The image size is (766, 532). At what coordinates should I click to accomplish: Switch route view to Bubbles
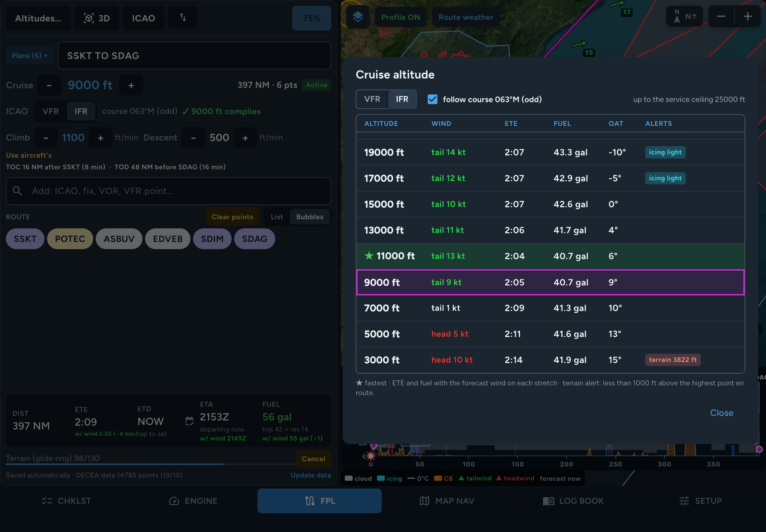[x=310, y=217]
